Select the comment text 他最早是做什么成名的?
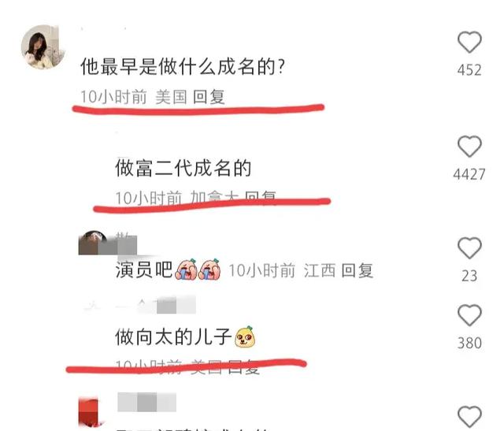 click(x=182, y=66)
